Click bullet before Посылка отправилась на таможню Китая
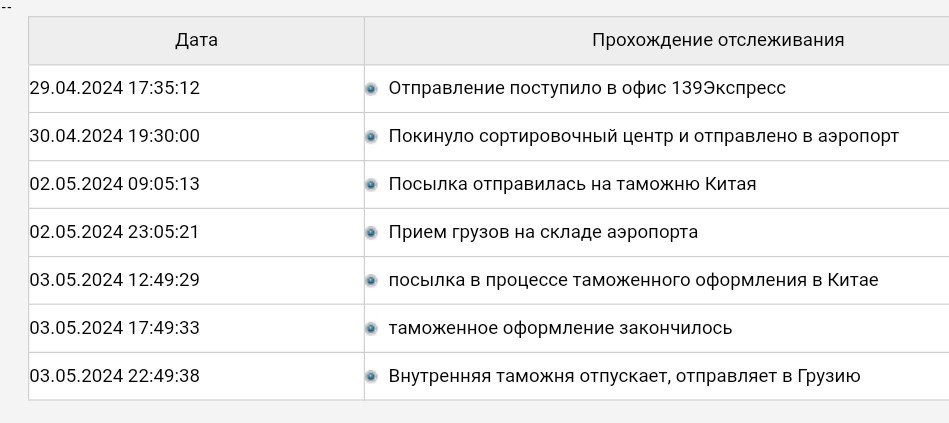949x423 pixels. point(372,185)
